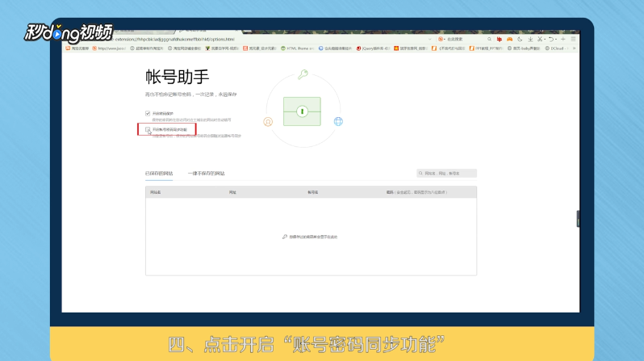The image size is (644, 361).
Task: Open the address bar dropdown arrow
Action: point(429,40)
